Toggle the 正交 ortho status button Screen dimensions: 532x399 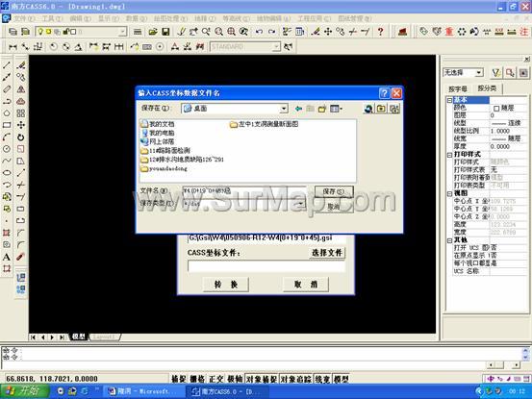(x=215, y=379)
